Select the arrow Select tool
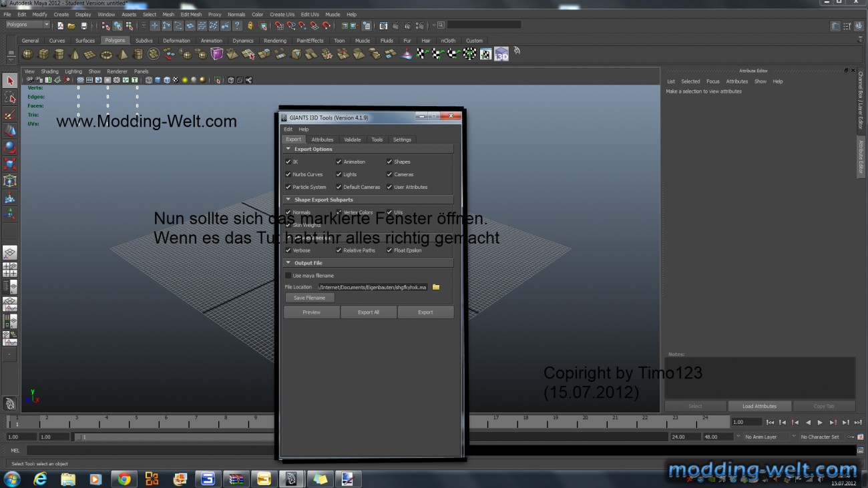The width and height of the screenshot is (868, 488). tap(9, 81)
